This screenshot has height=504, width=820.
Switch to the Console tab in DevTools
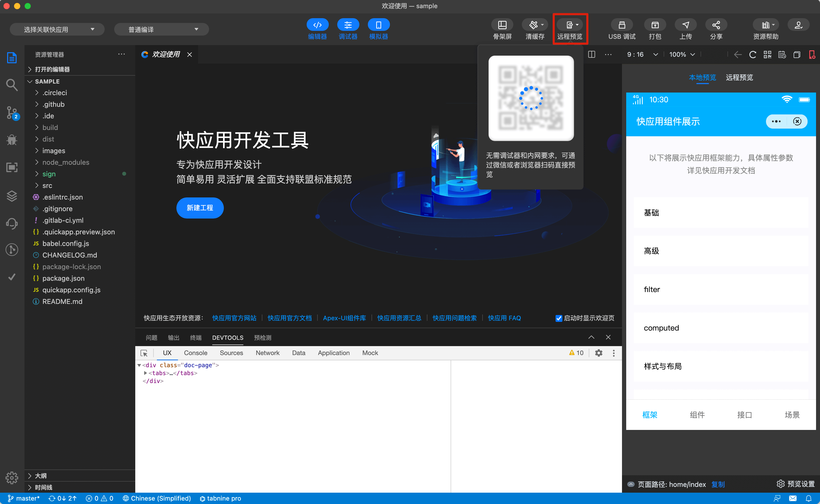tap(195, 353)
